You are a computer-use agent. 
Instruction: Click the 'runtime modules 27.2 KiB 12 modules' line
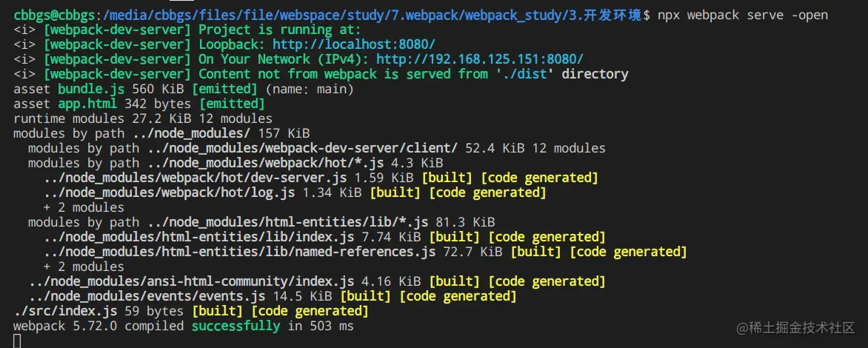[143, 118]
